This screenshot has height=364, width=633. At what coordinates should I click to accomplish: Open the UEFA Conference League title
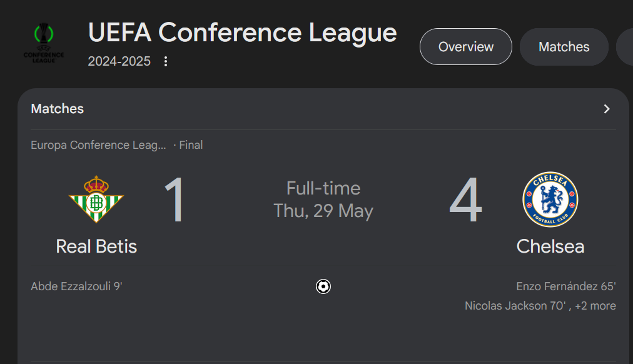242,33
